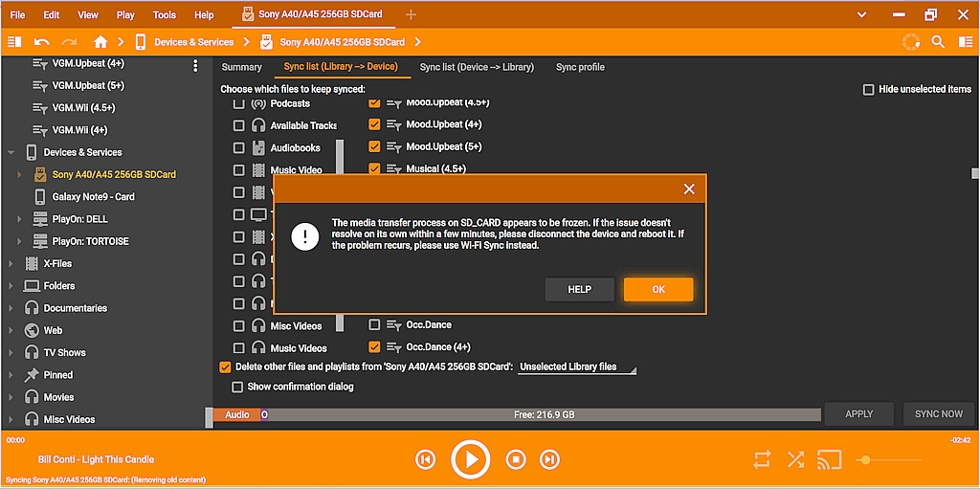The image size is (980, 489).
Task: Enable the Hide unselected items checkbox
Action: 869,89
